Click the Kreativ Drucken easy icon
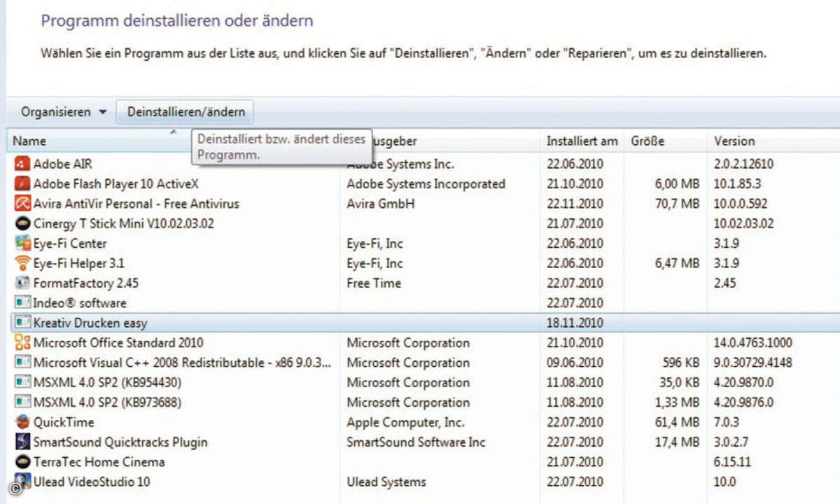The image size is (840, 504). (x=22, y=323)
